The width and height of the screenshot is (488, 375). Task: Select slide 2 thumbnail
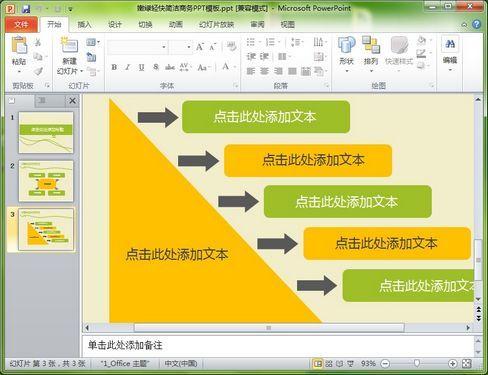(x=46, y=181)
